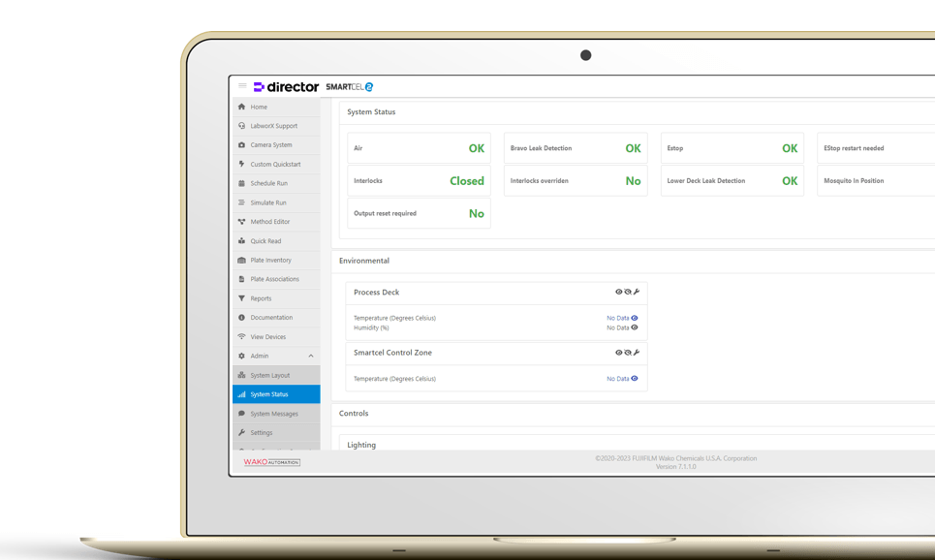Screen dimensions: 935x560
Task: Click the Controls section heading
Action: 354,414
